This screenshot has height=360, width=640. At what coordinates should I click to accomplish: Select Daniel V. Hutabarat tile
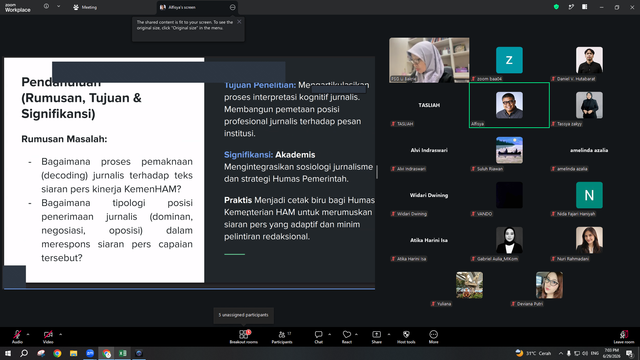(589, 60)
